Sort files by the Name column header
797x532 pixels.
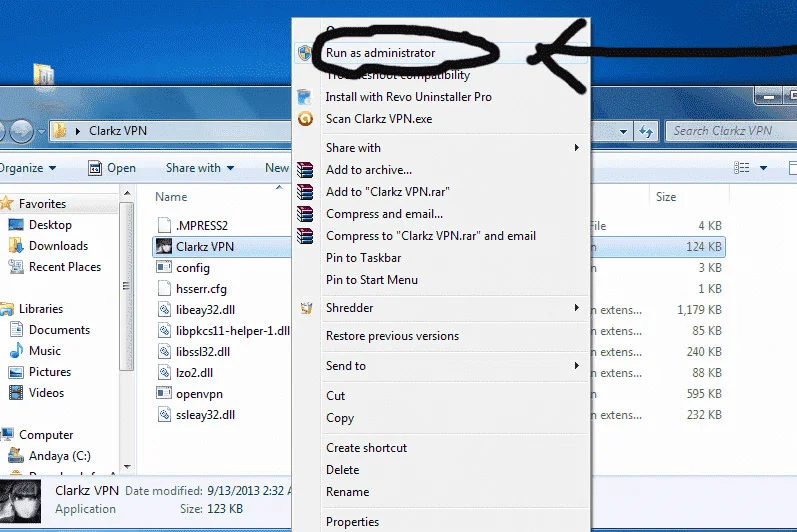point(171,197)
